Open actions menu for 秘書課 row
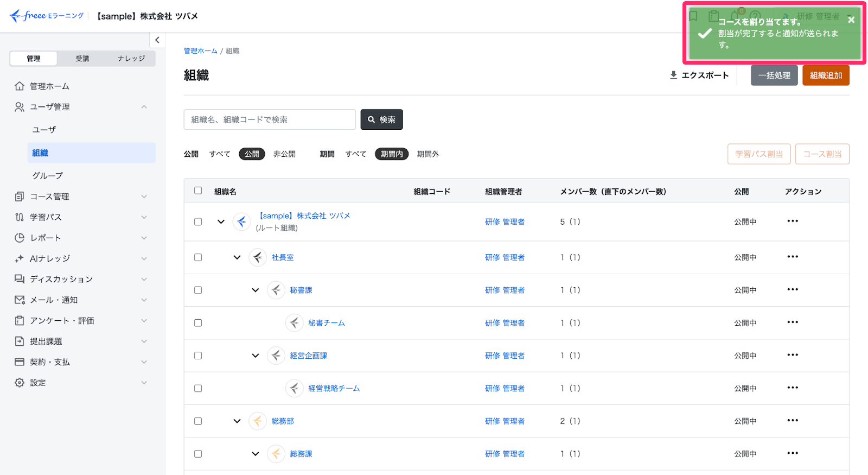The height and width of the screenshot is (475, 868). [793, 289]
